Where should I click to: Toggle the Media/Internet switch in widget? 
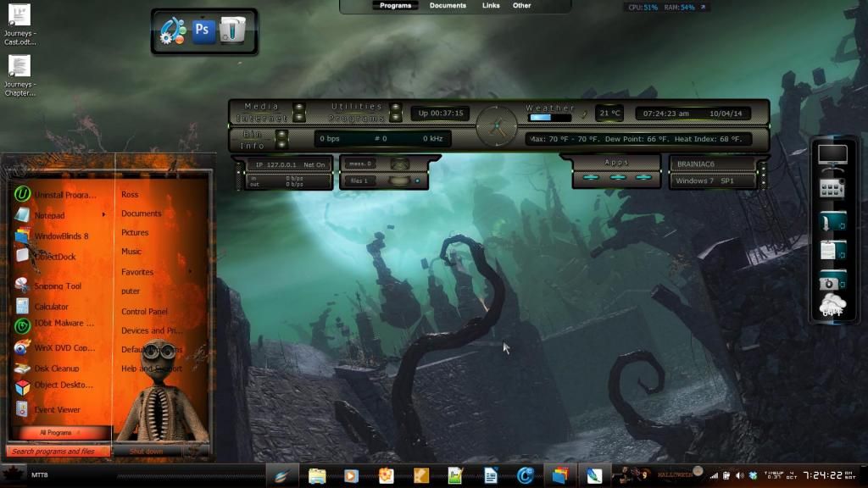point(299,113)
